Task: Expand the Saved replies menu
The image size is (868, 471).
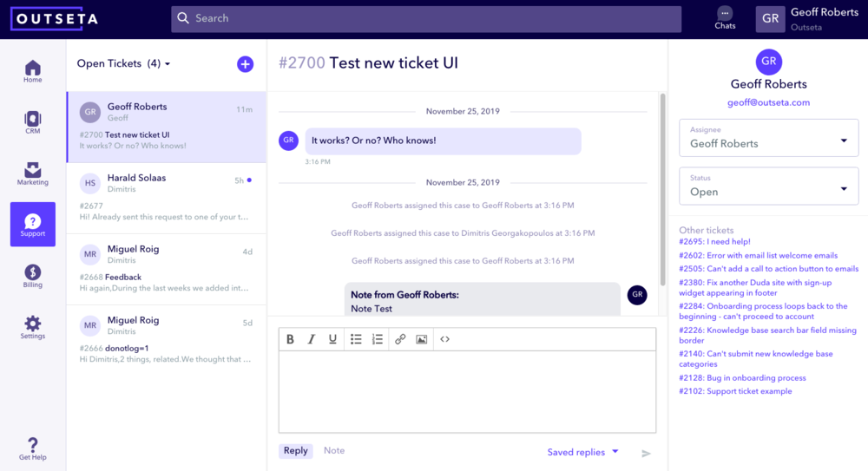Action: coord(582,452)
